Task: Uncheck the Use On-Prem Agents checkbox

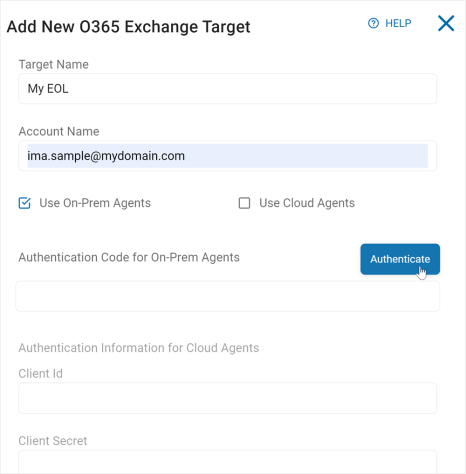Action: pos(24,203)
